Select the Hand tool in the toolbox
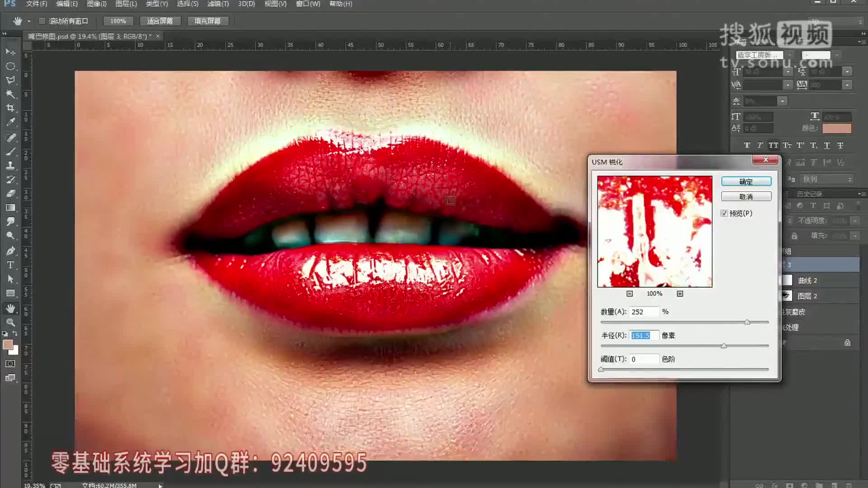Image resolution: width=868 pixels, height=488 pixels. 10,309
